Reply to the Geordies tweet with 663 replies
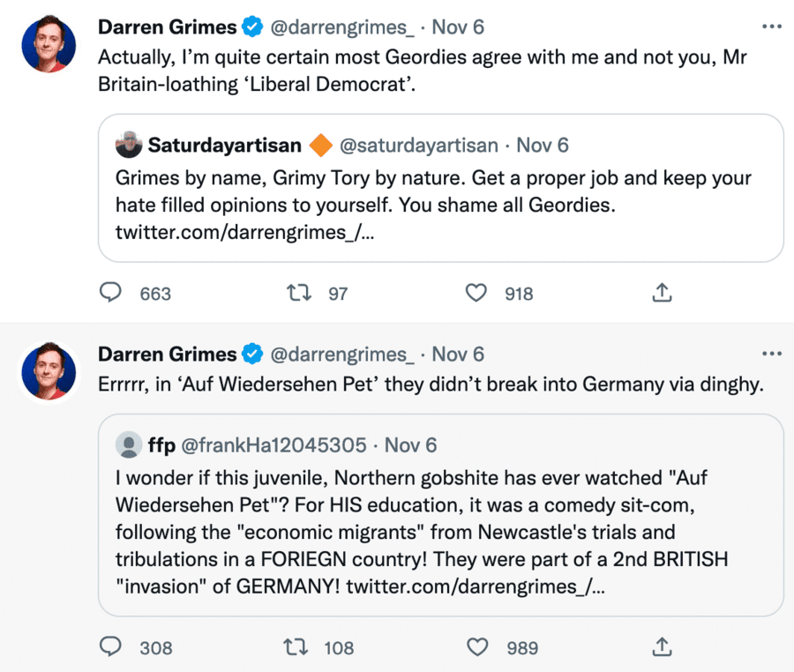Image resolution: width=794 pixels, height=672 pixels. click(x=110, y=293)
